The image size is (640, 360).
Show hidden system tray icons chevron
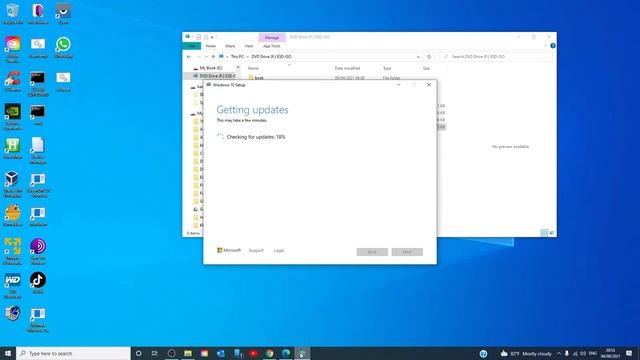click(x=559, y=353)
